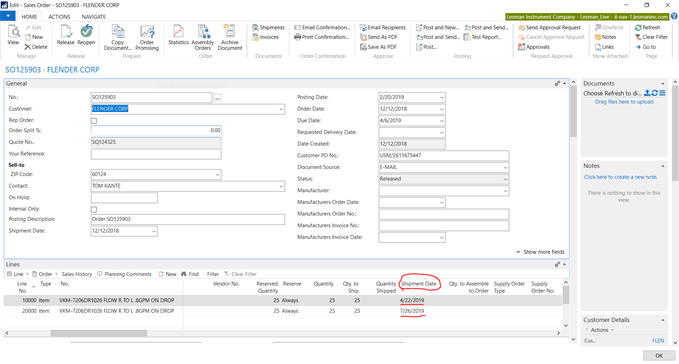Open Shipments documents
This screenshot has width=679, height=364.
[x=268, y=27]
